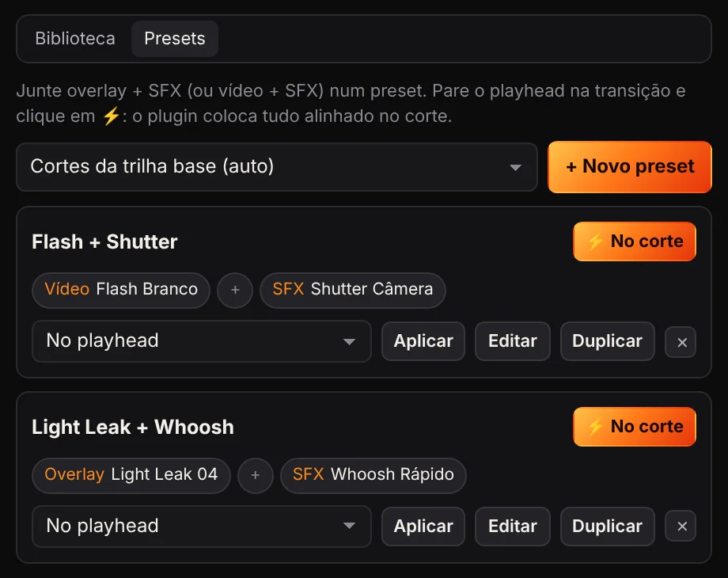Click the lightning No corte button for Flash + Shutter
The height and width of the screenshot is (578, 728).
pyautogui.click(x=634, y=241)
